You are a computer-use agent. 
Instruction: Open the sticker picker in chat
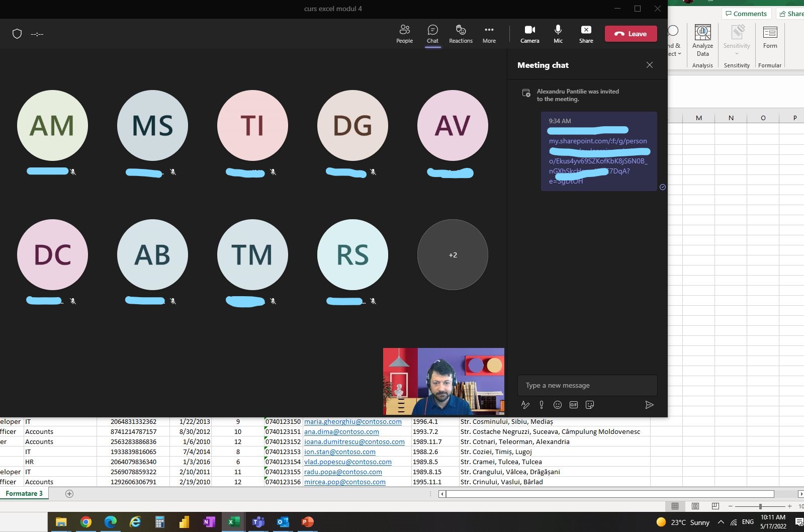[x=590, y=405]
